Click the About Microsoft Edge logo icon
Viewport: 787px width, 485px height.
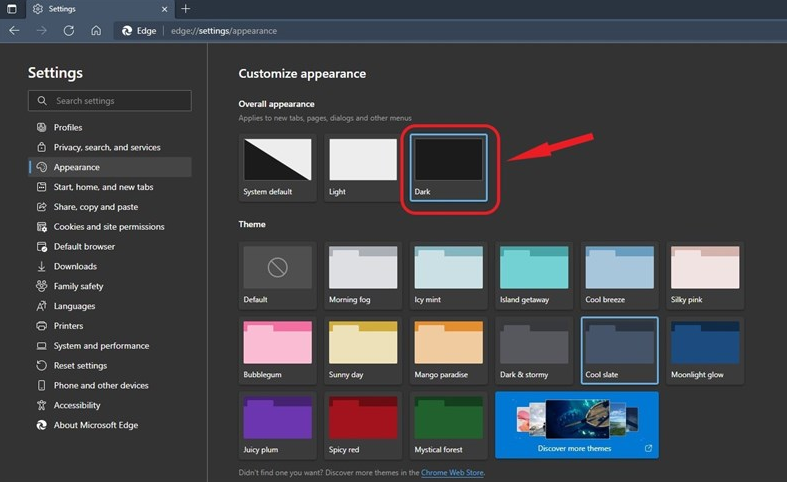point(42,425)
